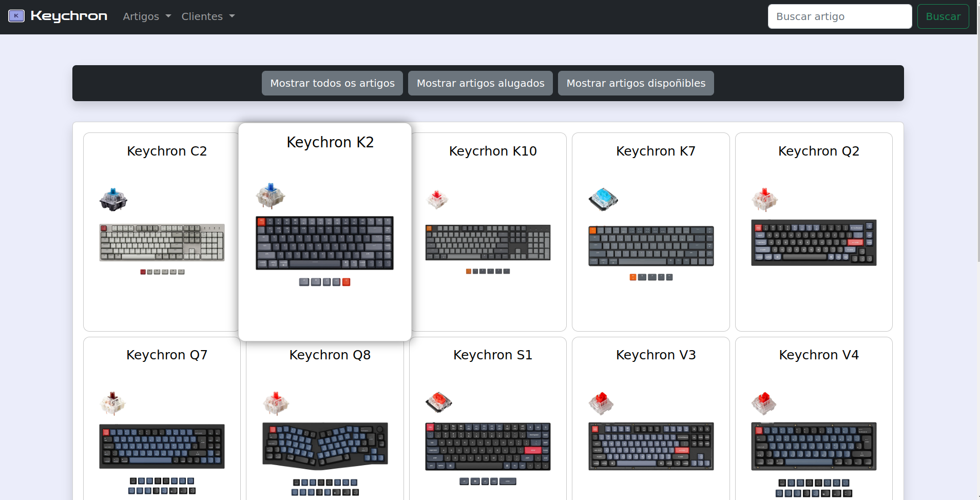This screenshot has width=980, height=500.
Task: Click the brown switch icon on Keychron Q7
Action: (112, 402)
